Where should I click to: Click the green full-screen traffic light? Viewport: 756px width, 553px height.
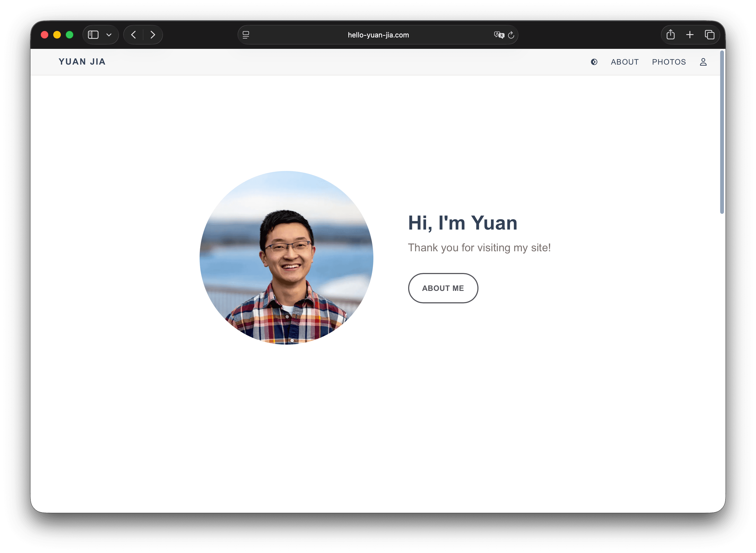[x=69, y=34]
